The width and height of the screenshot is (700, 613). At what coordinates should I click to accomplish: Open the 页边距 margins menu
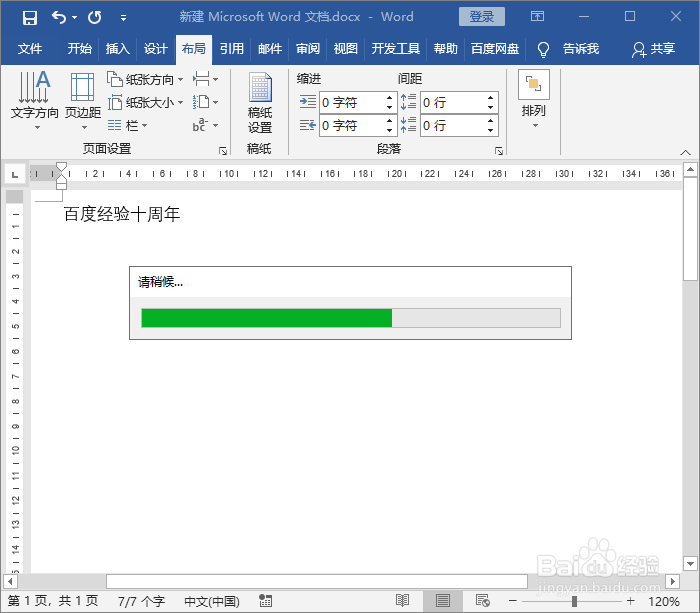click(83, 100)
